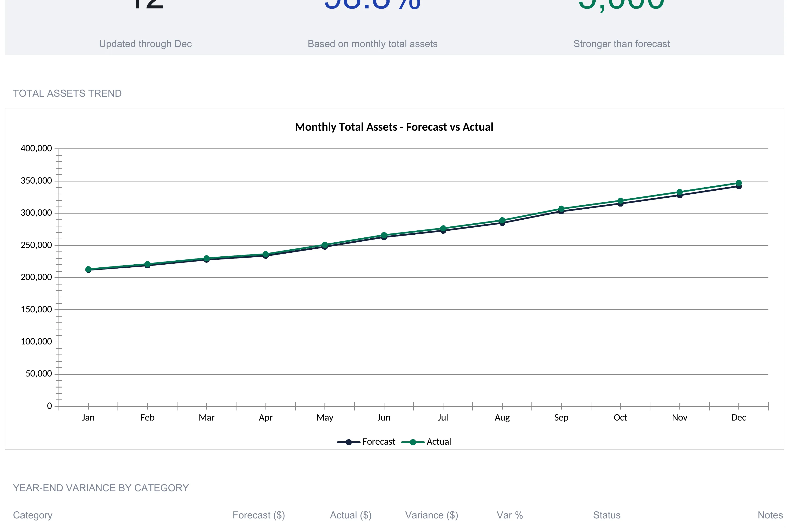Click the 400,000 y-axis label
Screen dimensions: 789x532
(36, 148)
